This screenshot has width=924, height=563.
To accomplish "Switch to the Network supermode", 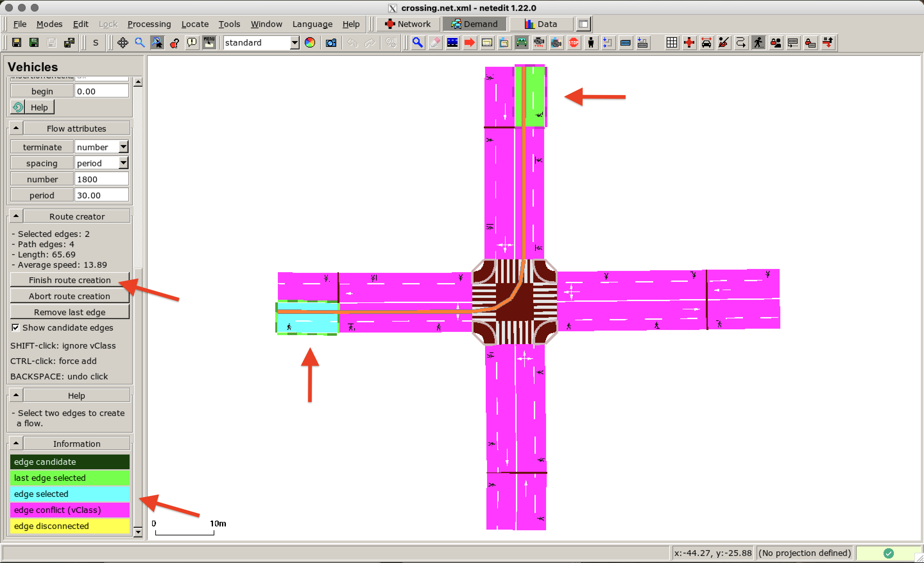I will coord(408,24).
